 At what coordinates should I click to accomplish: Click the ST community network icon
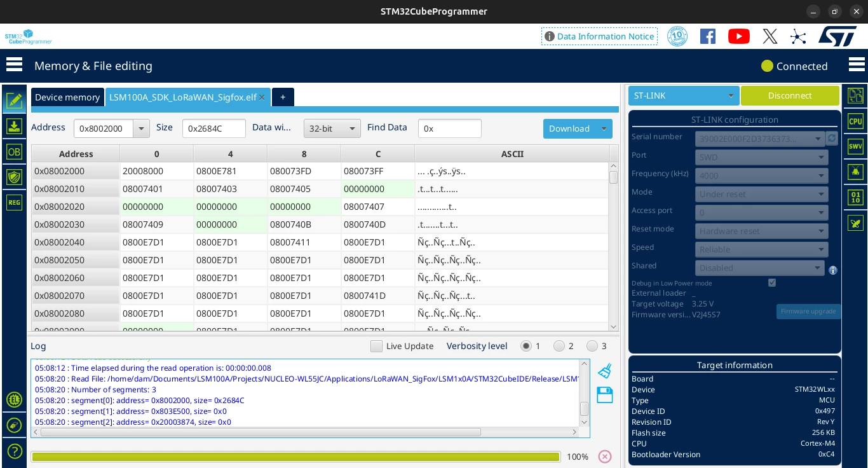tap(798, 36)
